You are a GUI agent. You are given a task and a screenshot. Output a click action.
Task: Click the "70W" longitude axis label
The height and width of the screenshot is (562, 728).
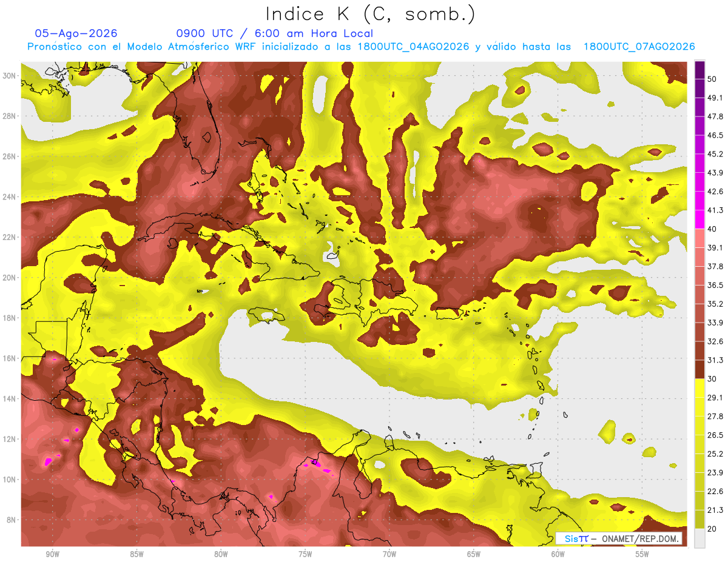point(389,554)
